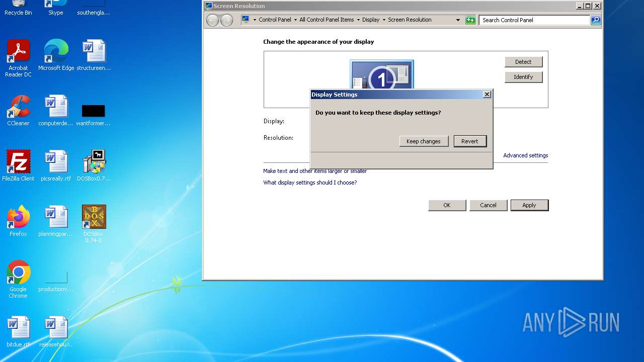Launch Google Chrome from the desktop
This screenshot has width=644, height=362.
tap(18, 279)
